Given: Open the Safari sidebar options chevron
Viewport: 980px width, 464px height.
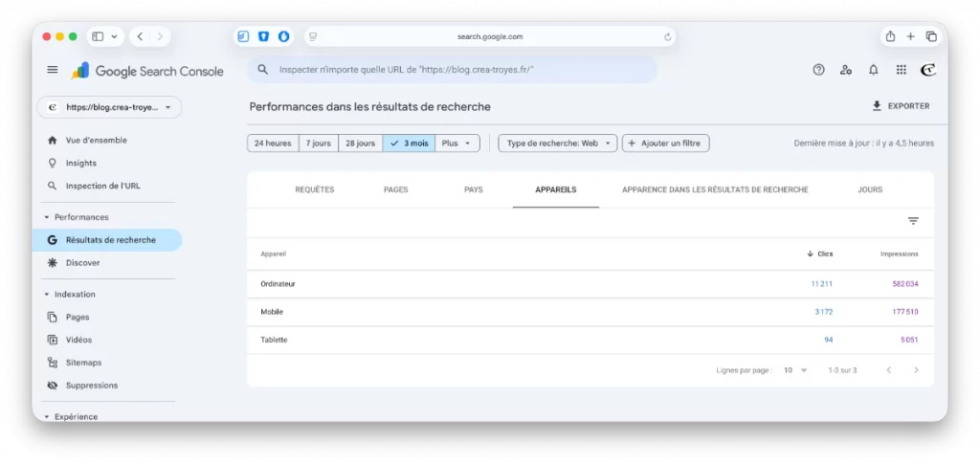Looking at the screenshot, I should point(115,37).
